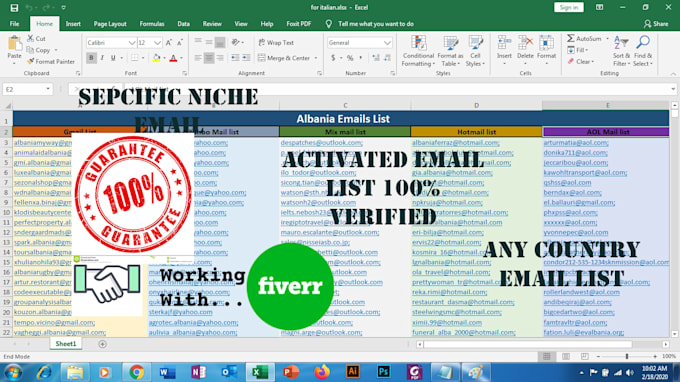Open the General number format dropdown
Viewport: 680px width, 382px height.
coord(387,42)
